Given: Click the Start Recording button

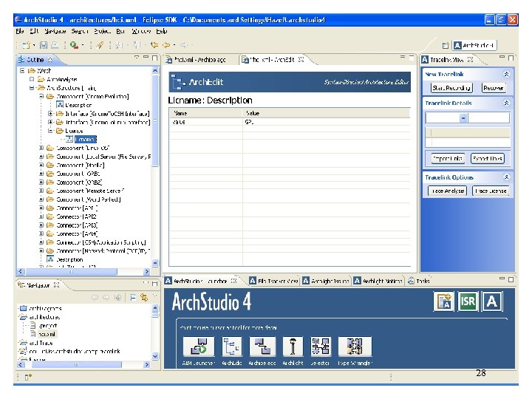Looking at the screenshot, I should pyautogui.click(x=451, y=88).
